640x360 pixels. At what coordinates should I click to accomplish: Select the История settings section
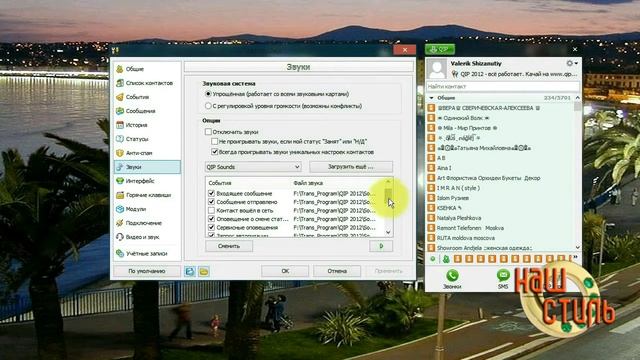pos(147,125)
